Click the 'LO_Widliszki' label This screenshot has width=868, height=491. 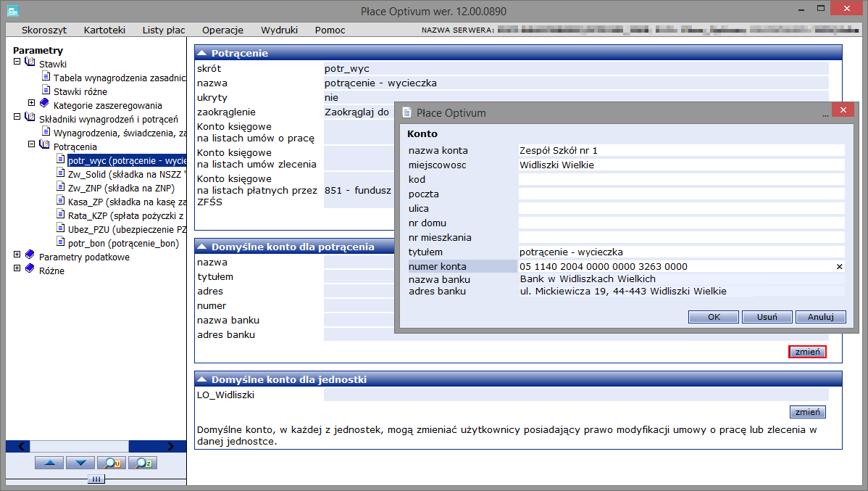pyautogui.click(x=226, y=395)
